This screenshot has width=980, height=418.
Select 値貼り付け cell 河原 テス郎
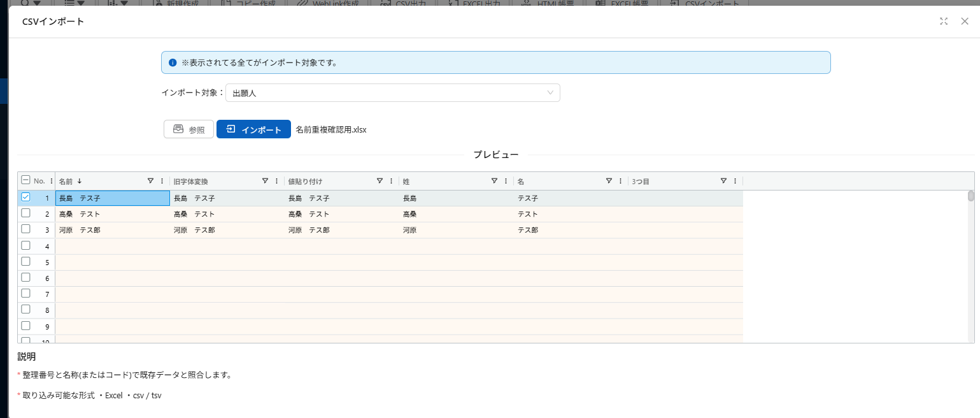[342, 230]
